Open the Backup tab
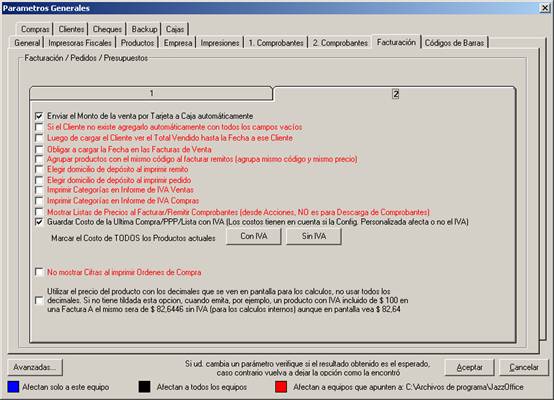The image size is (554, 400). pos(144,29)
